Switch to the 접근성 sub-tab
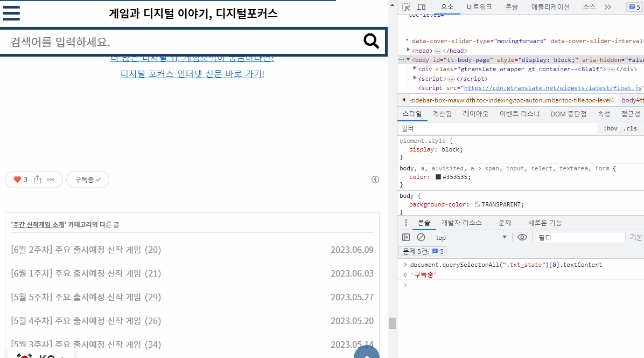This screenshot has height=358, width=644. tap(631, 114)
